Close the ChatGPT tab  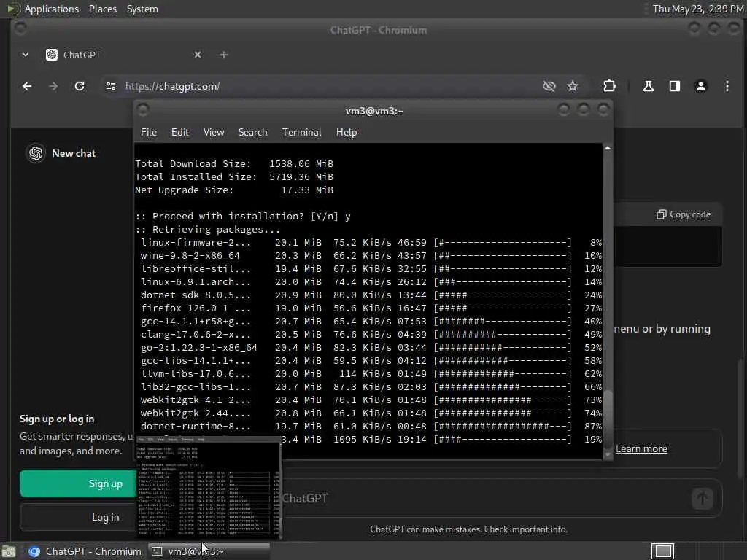pyautogui.click(x=198, y=55)
